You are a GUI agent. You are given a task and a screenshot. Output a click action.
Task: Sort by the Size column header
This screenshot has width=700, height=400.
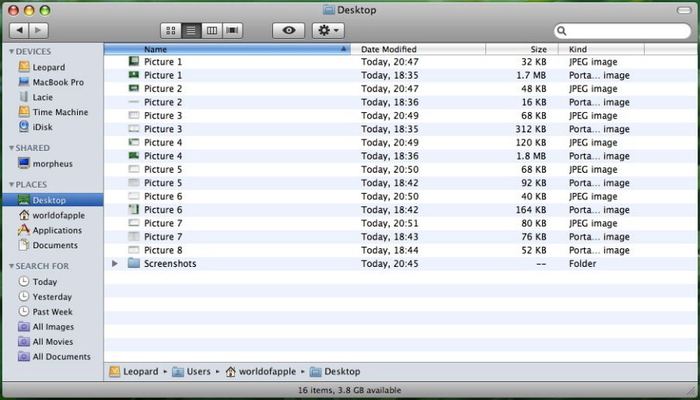[522, 49]
